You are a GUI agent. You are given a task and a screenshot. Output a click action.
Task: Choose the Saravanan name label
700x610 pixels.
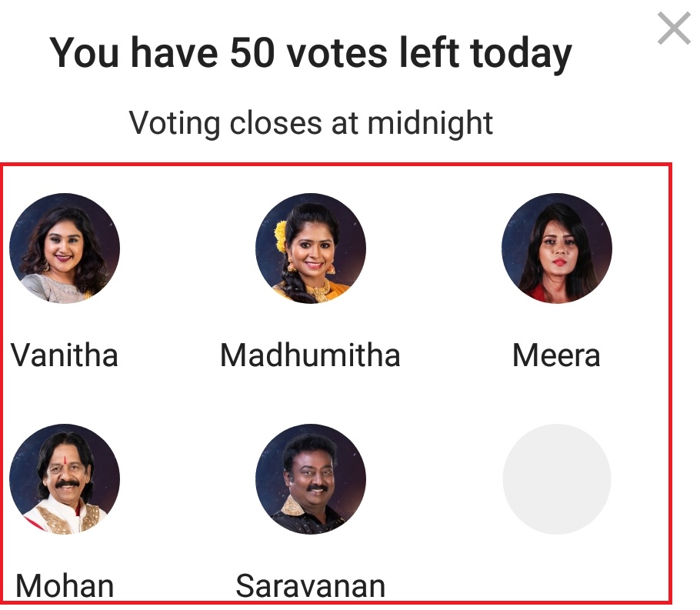[x=310, y=587]
